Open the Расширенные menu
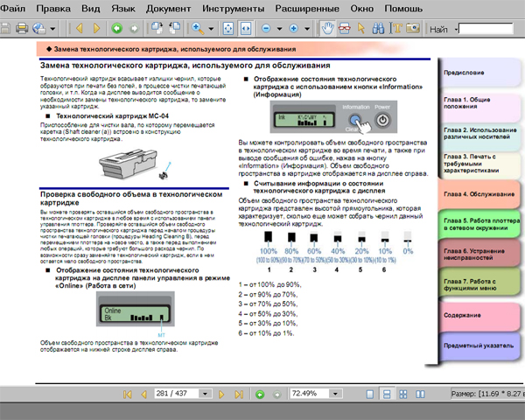 point(307,9)
